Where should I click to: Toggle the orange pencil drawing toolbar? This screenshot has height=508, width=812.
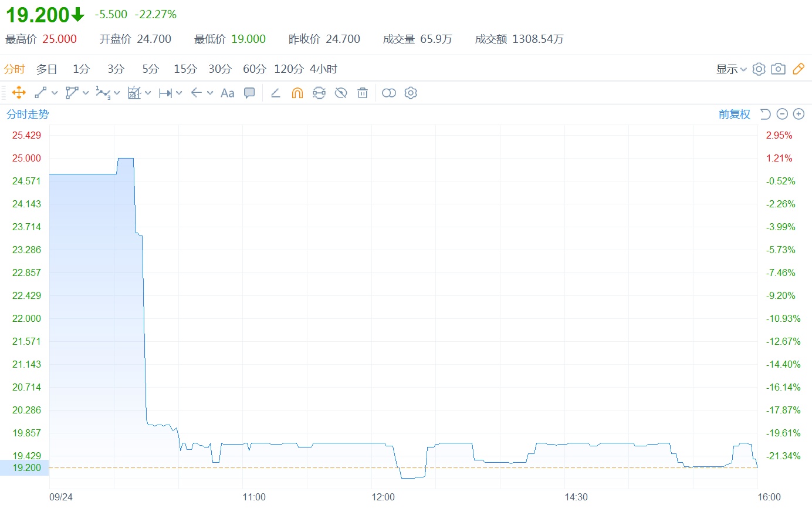(x=798, y=69)
